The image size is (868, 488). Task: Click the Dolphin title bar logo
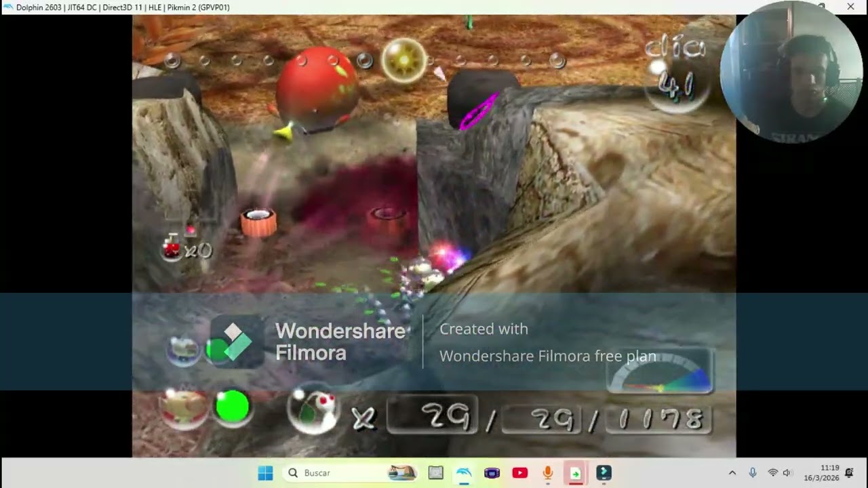(x=7, y=7)
